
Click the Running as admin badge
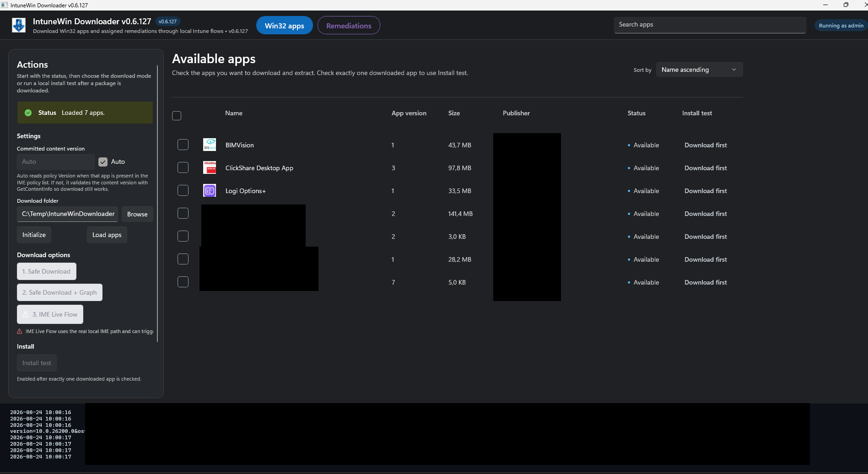point(841,26)
